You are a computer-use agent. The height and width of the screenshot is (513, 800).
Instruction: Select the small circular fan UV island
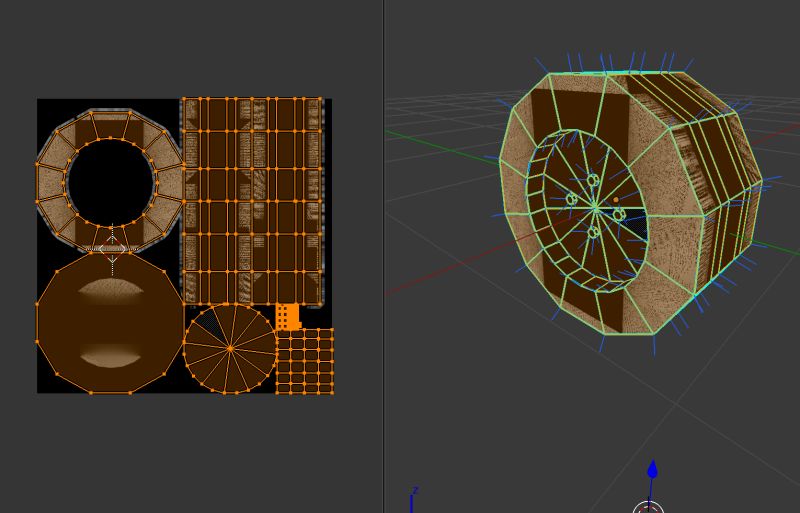click(x=230, y=349)
